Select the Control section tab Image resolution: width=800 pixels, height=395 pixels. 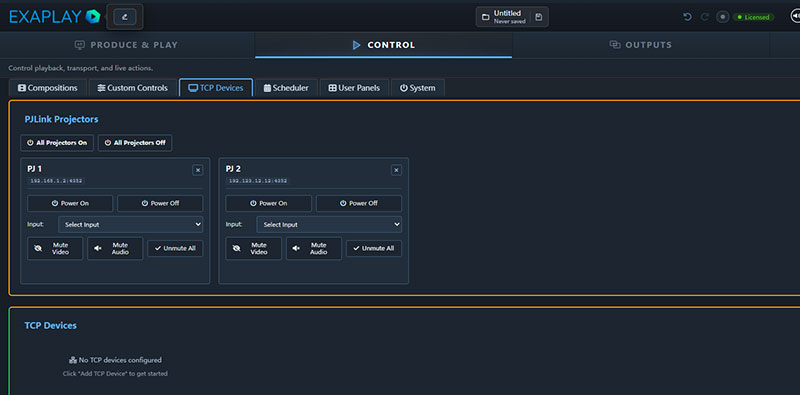pyautogui.click(x=384, y=45)
